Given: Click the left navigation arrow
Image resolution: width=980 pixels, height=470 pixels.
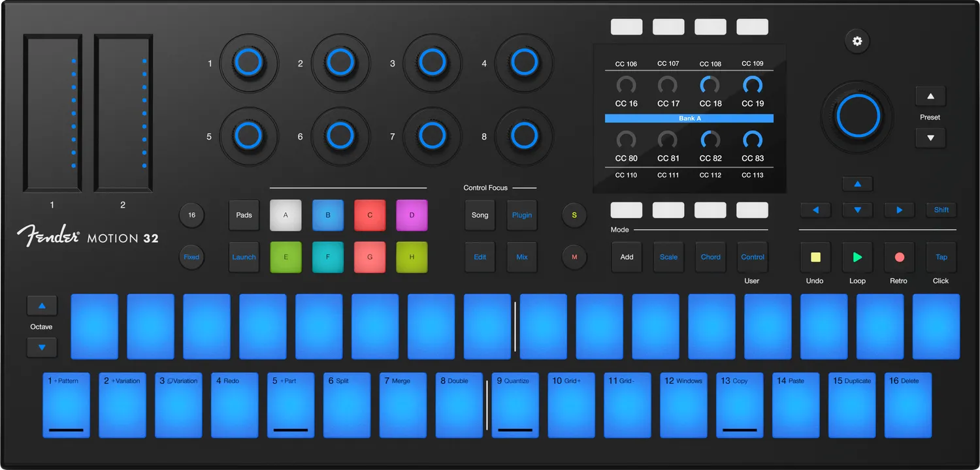Looking at the screenshot, I should coord(815,210).
